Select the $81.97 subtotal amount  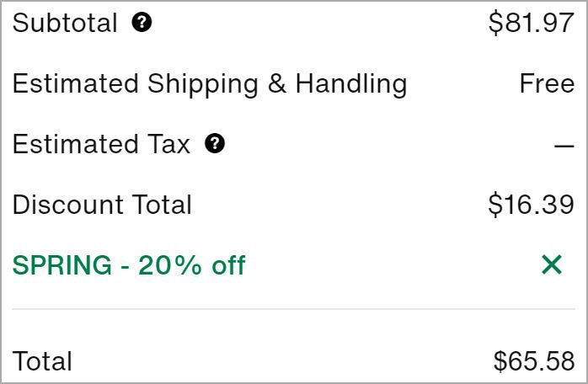click(531, 23)
